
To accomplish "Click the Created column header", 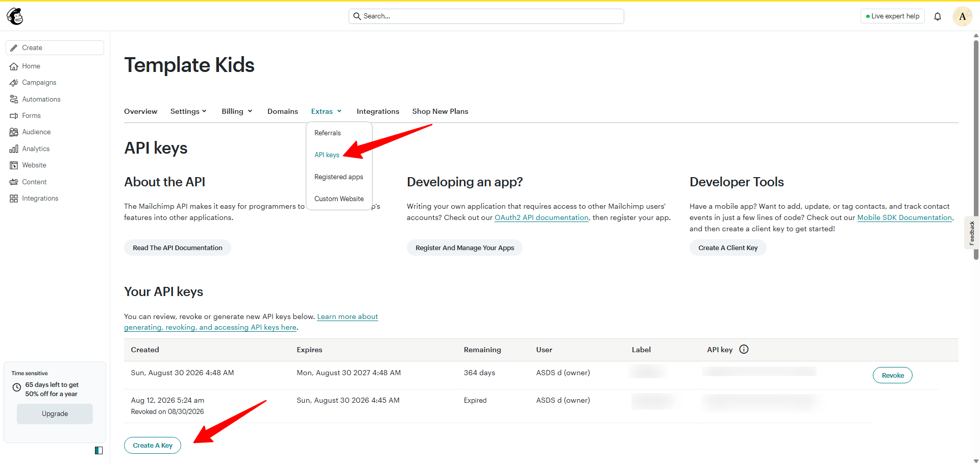I will [145, 350].
